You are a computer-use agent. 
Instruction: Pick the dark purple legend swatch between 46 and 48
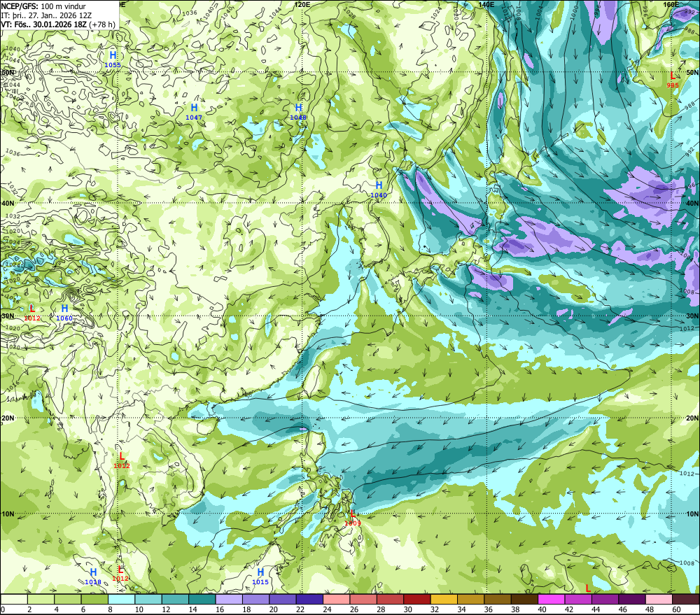tap(631, 599)
